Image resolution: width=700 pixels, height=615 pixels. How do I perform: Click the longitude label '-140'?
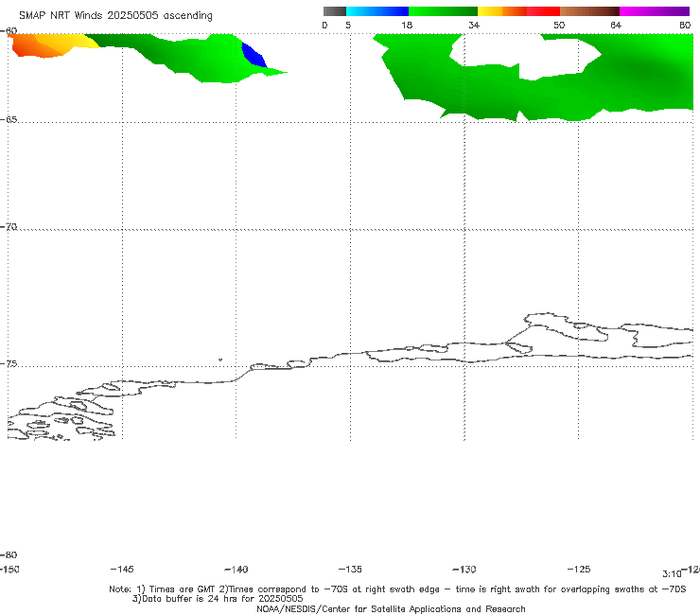[x=236, y=569]
